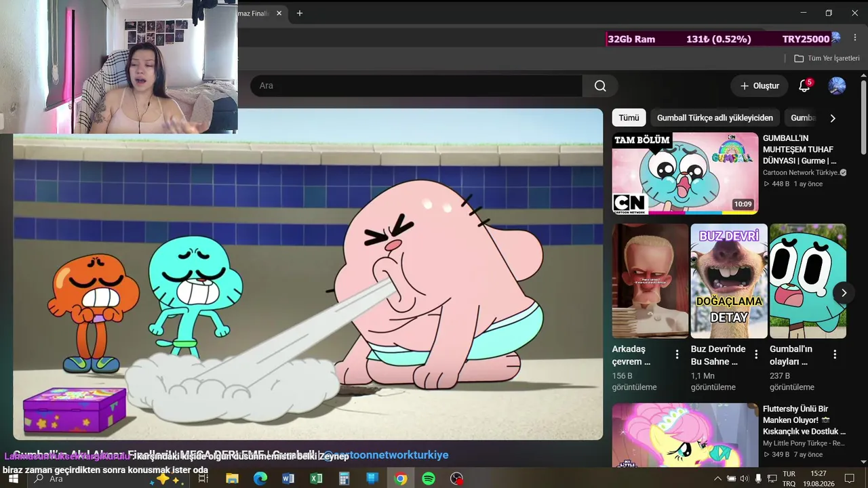Click the microphone tray icon
The width and height of the screenshot is (868, 488).
tap(758, 479)
